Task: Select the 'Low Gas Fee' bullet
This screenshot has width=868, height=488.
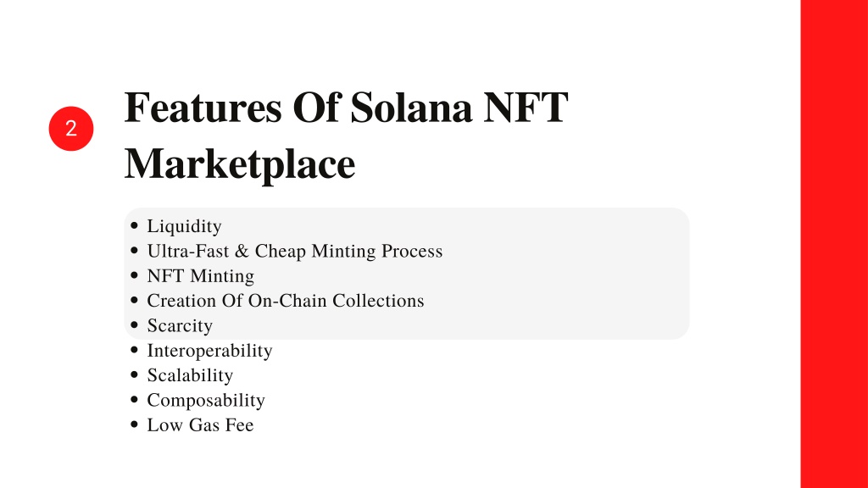Action: click(200, 425)
